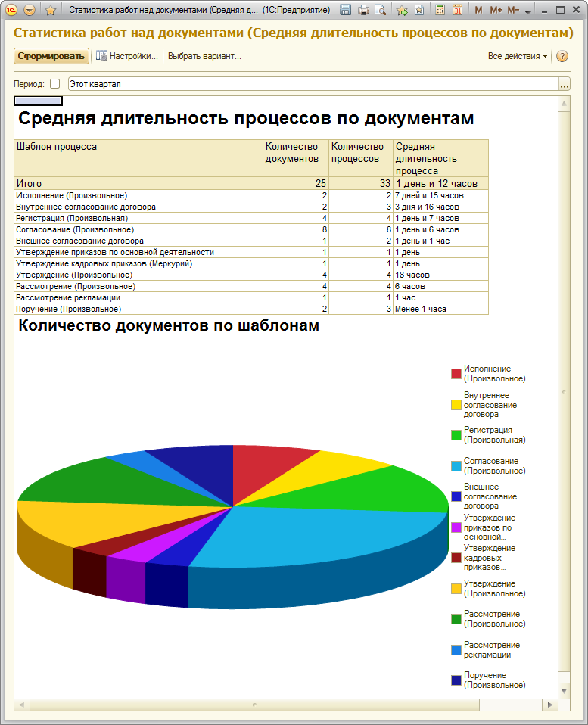Click the cell 7 дней и 15 часов
The image size is (588, 725).
(x=440, y=195)
